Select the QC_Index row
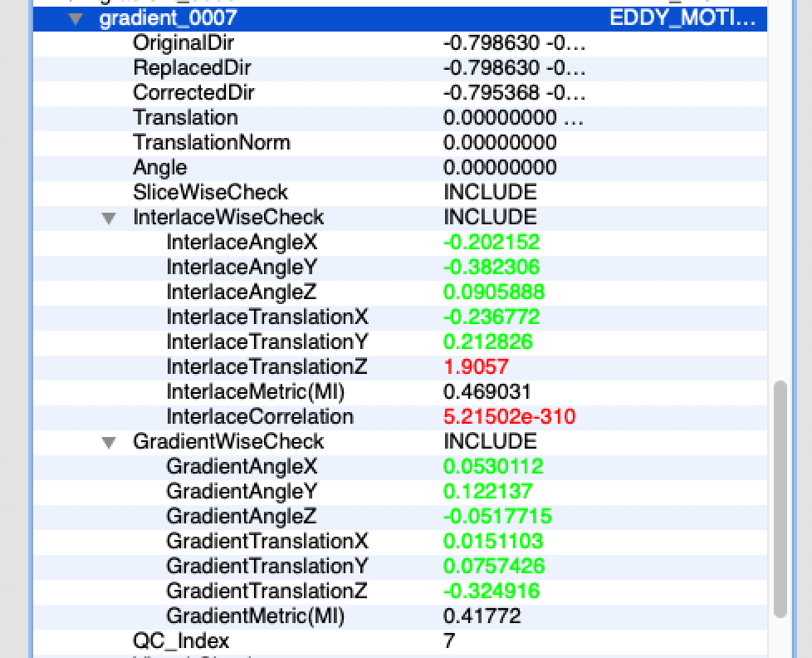The width and height of the screenshot is (812, 658). click(181, 641)
